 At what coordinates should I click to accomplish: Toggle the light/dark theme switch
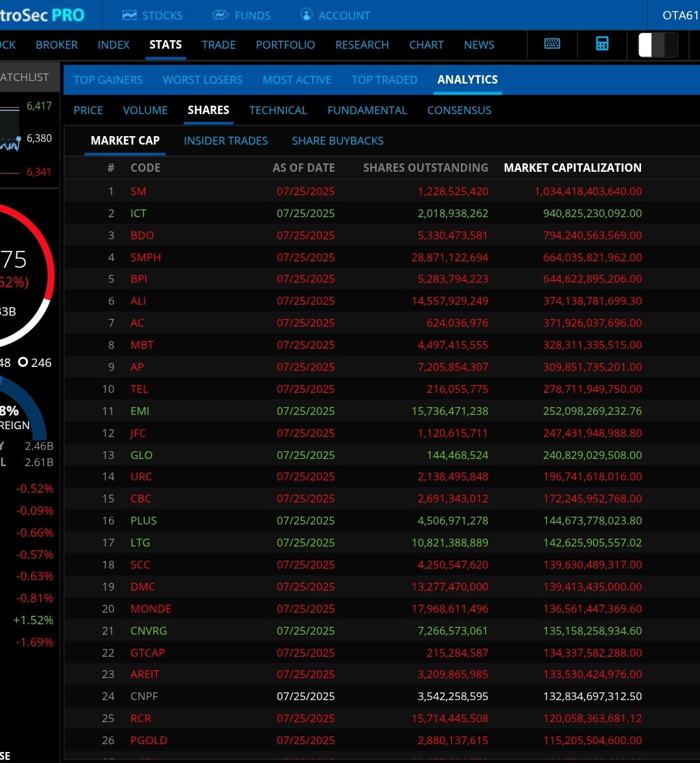(x=658, y=45)
